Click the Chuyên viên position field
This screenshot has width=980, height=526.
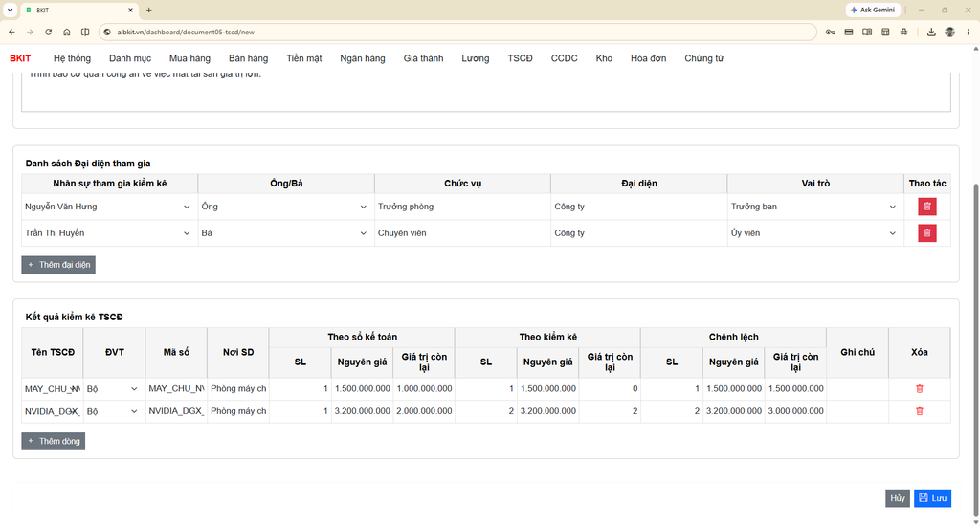pyautogui.click(x=462, y=233)
